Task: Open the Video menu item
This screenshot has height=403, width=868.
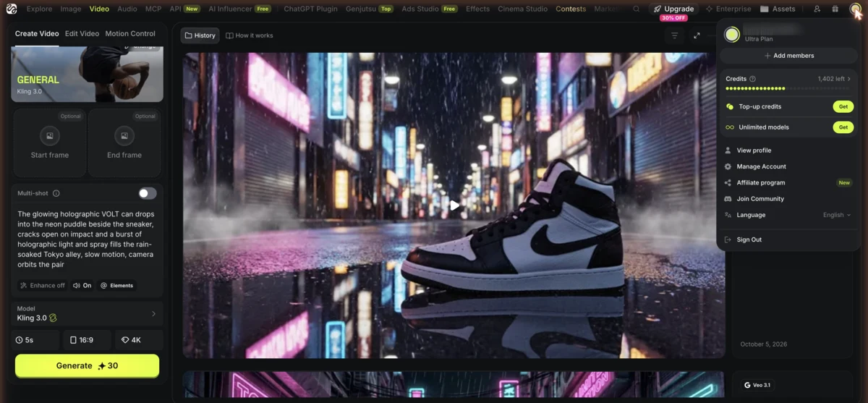Action: click(x=99, y=9)
